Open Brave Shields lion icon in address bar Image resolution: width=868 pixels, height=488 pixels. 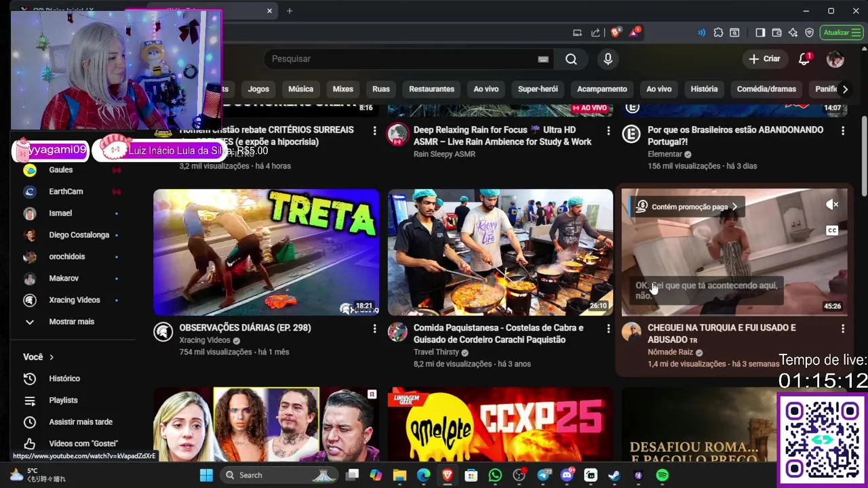616,33
